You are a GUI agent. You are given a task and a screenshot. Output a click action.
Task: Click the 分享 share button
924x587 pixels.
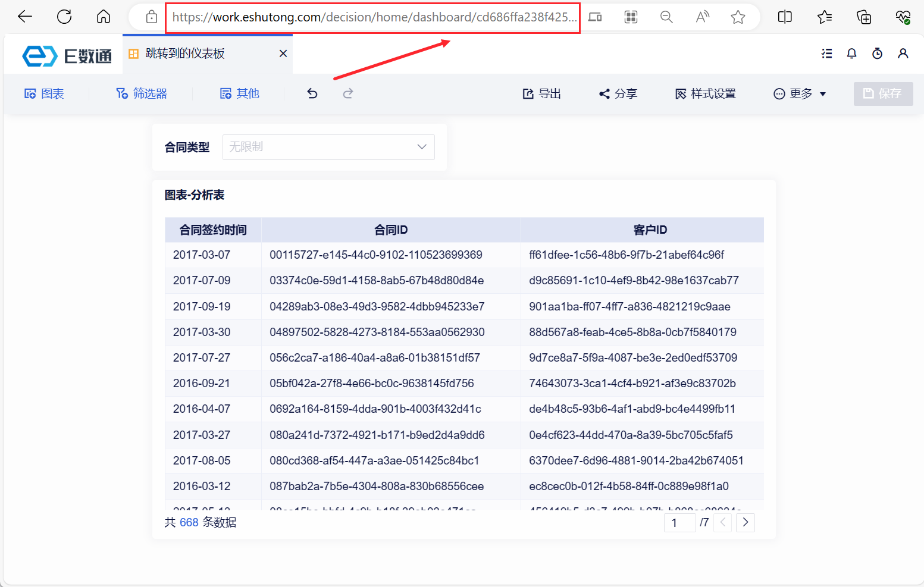coord(618,94)
